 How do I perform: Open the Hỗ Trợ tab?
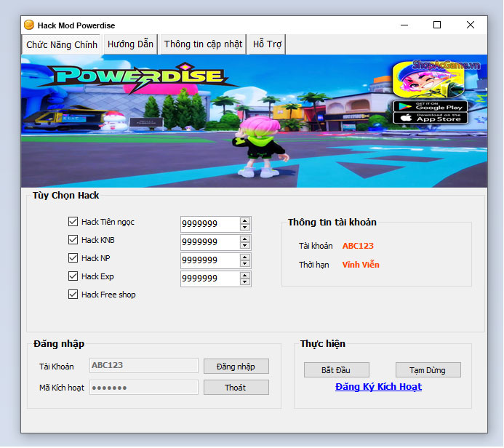point(267,44)
